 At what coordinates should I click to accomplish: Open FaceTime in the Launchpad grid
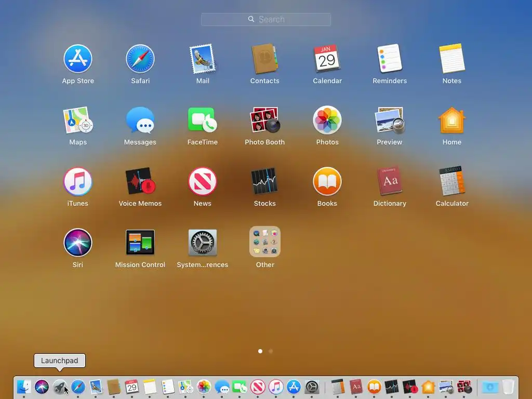coord(203,120)
